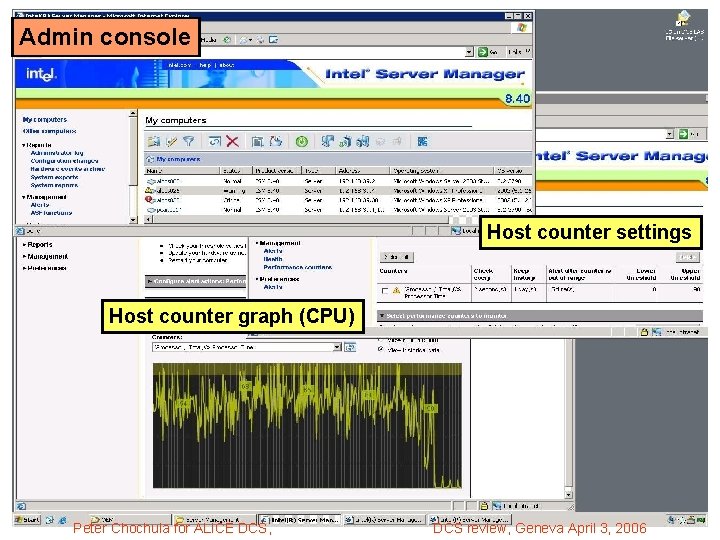Open My computers link in the sidebar
Image resolution: width=720 pixels, height=540 pixels.
pos(45,119)
